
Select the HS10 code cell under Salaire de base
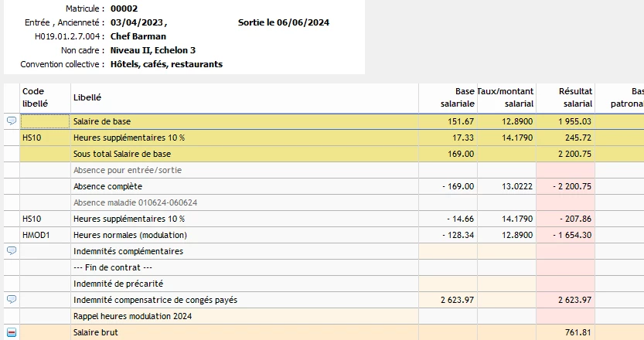45,138
